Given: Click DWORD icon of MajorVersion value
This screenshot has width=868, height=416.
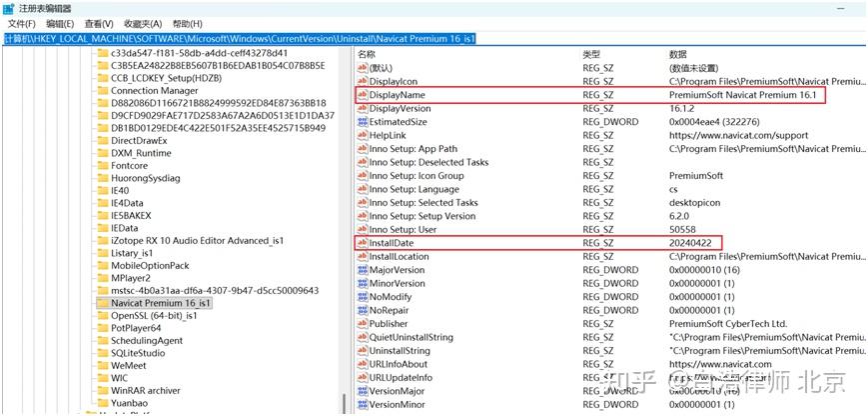Looking at the screenshot, I should pos(363,270).
